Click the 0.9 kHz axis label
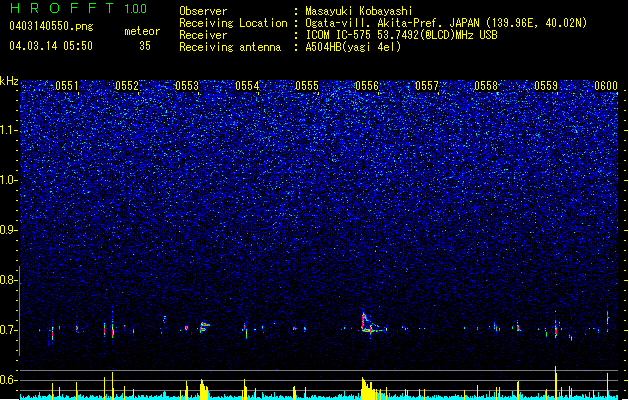Image resolution: width=629 pixels, height=400 pixels. pyautogui.click(x=9, y=230)
